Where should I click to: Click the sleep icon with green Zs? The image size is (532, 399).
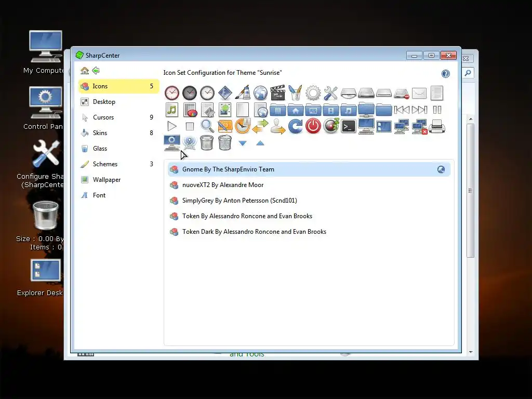coord(331,126)
